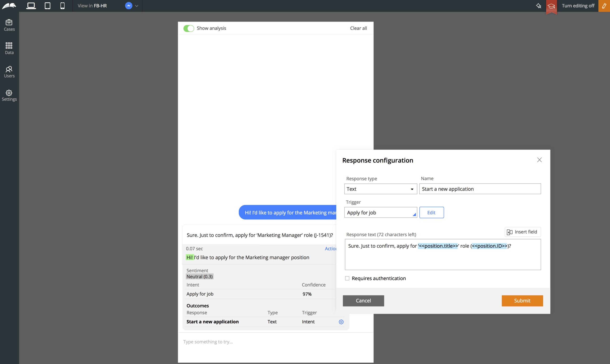Screen dimensions: 610x364
Task: Turn off Show analysis toggle
Action: click(189, 28)
